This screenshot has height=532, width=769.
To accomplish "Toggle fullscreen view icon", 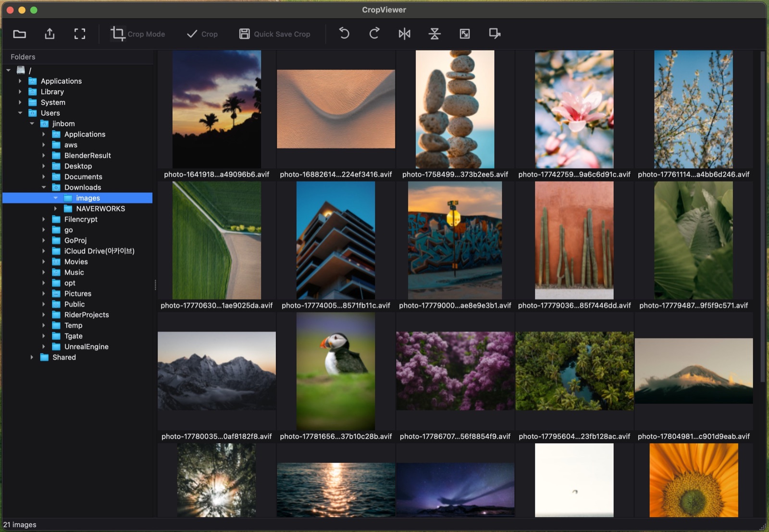I will (80, 34).
